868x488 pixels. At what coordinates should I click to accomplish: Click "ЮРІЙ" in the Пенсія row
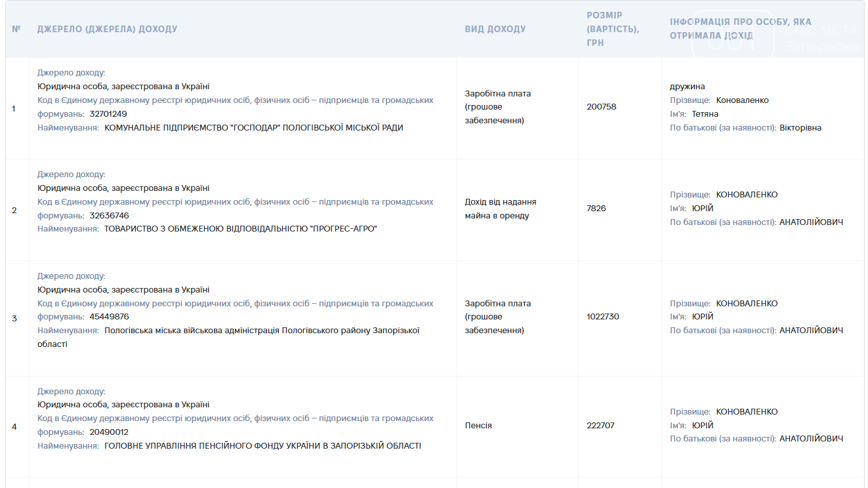(703, 425)
